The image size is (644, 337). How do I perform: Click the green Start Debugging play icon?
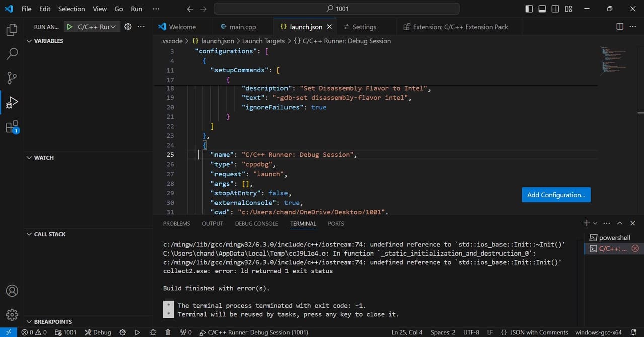tap(69, 27)
